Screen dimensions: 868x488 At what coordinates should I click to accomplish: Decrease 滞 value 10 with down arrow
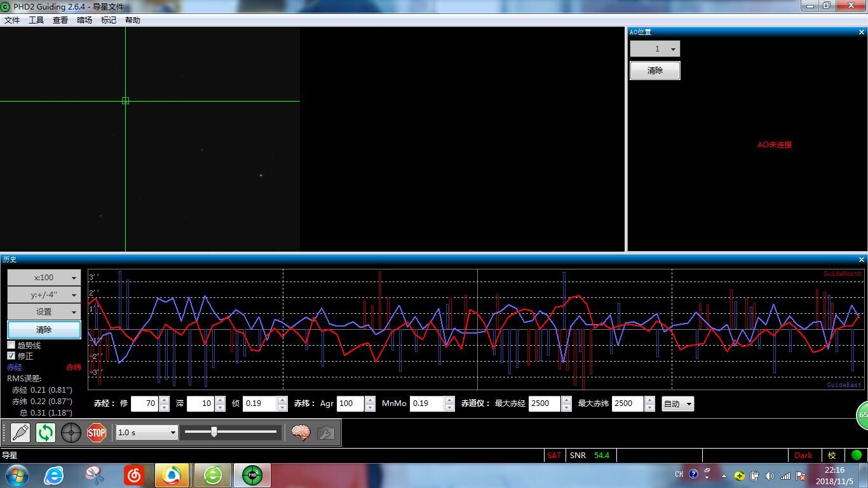tap(220, 407)
